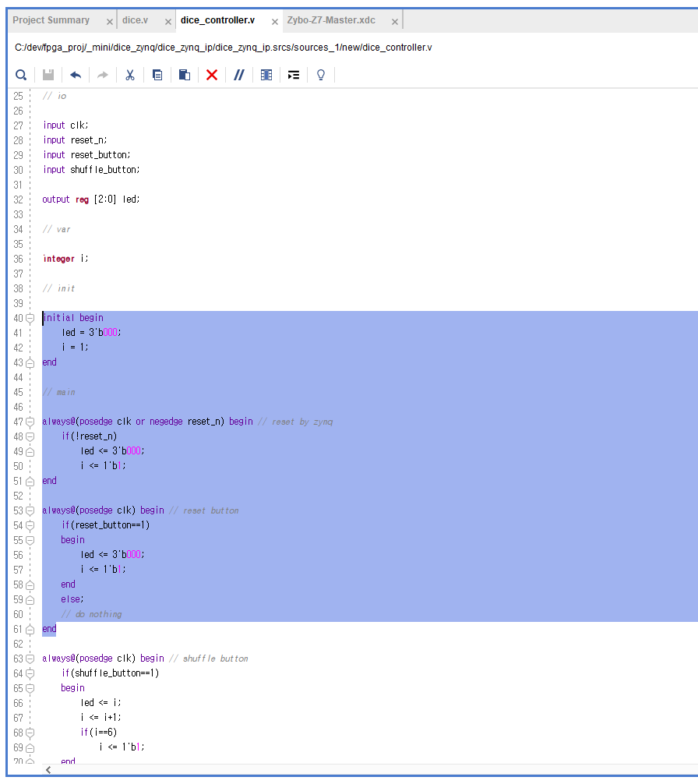The height and width of the screenshot is (784, 698).
Task: Open the search/find tool in editor toolbar
Action: [21, 75]
